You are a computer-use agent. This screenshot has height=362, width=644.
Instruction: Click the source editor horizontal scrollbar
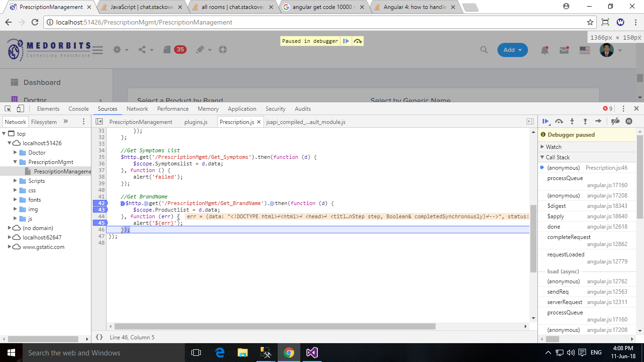[275, 326]
